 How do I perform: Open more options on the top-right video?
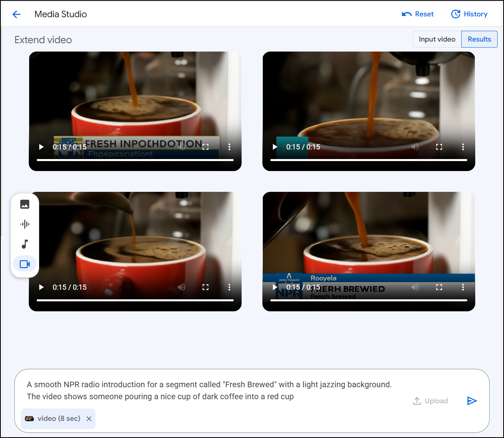(x=463, y=147)
